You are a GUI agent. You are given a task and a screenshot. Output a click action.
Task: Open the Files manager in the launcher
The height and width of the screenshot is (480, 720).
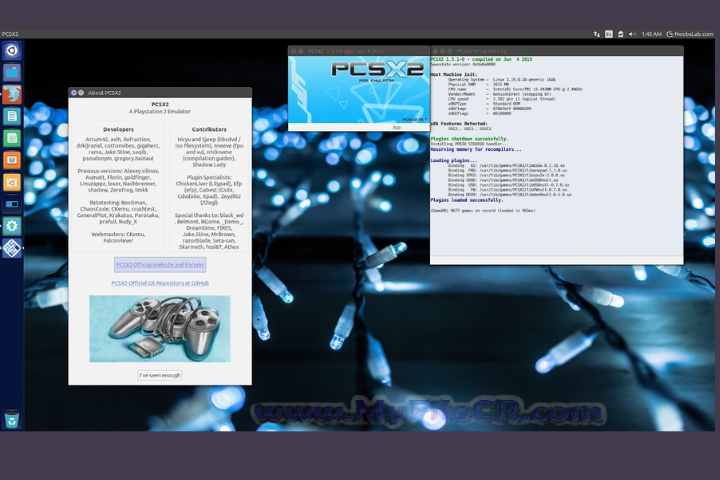tap(12, 72)
